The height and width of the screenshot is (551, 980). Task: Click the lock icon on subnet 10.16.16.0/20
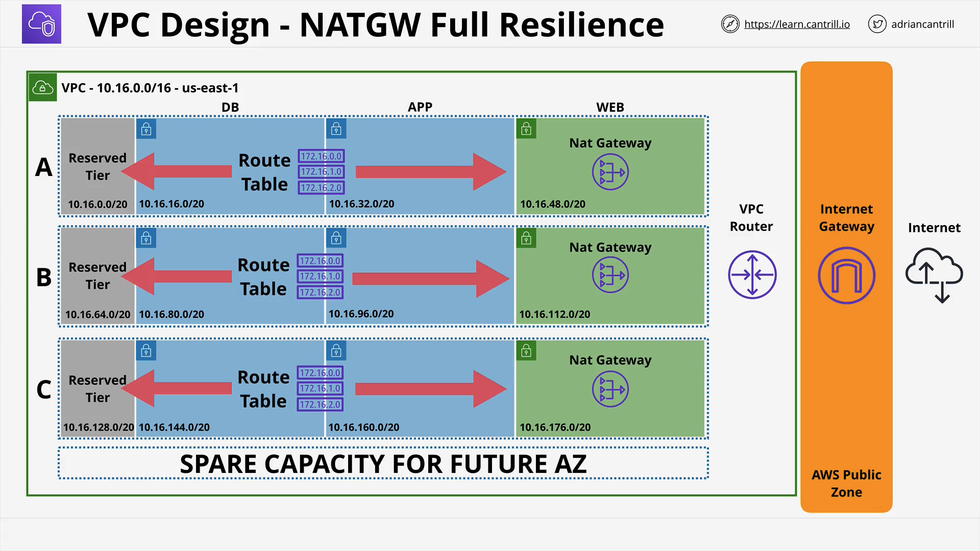tap(146, 129)
